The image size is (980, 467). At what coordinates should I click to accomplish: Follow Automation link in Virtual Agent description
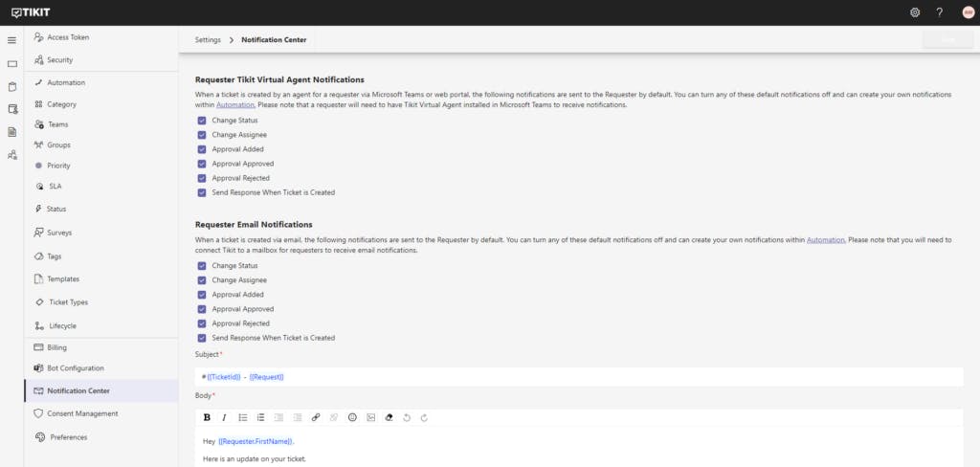point(235,105)
